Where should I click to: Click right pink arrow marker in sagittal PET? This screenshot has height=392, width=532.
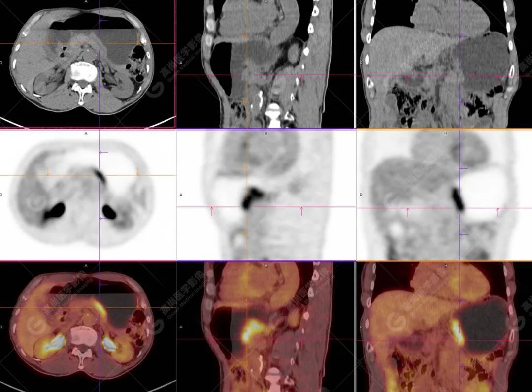tap(301, 211)
